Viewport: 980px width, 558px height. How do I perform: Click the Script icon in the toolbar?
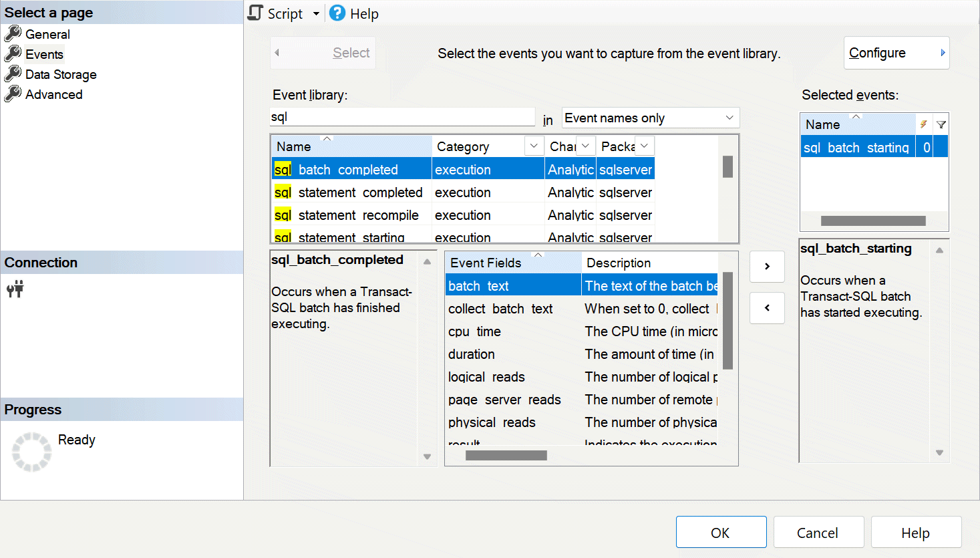click(255, 13)
